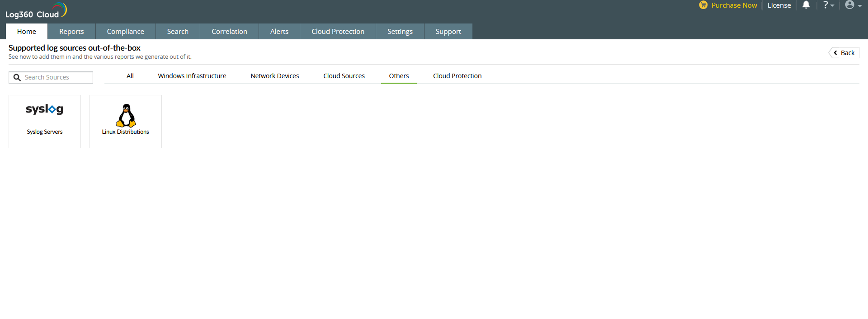Open the License link

click(779, 5)
